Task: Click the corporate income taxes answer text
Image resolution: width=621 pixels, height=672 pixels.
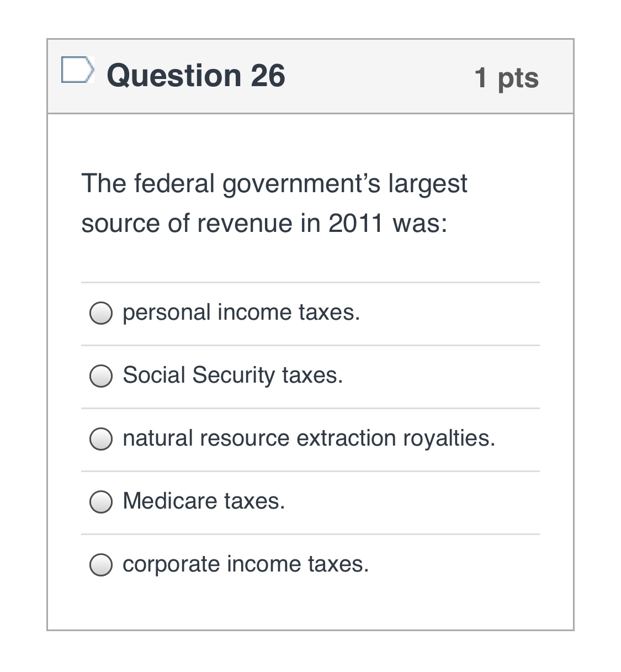Action: click(245, 564)
